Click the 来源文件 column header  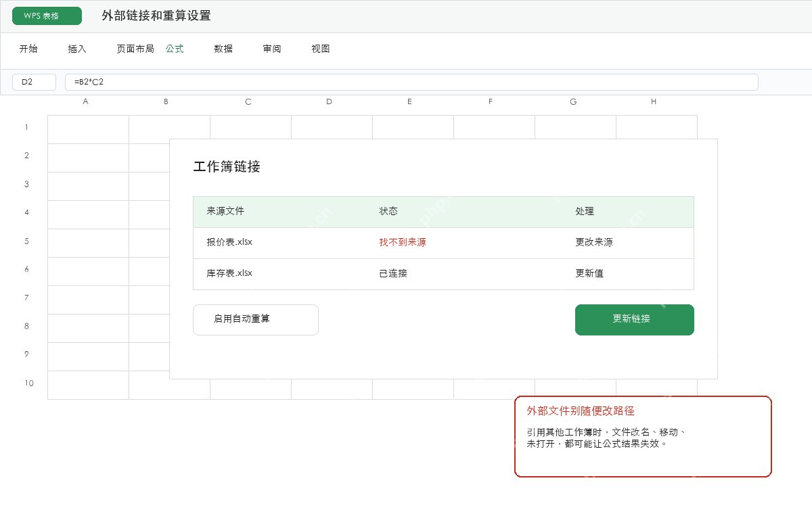[225, 211]
